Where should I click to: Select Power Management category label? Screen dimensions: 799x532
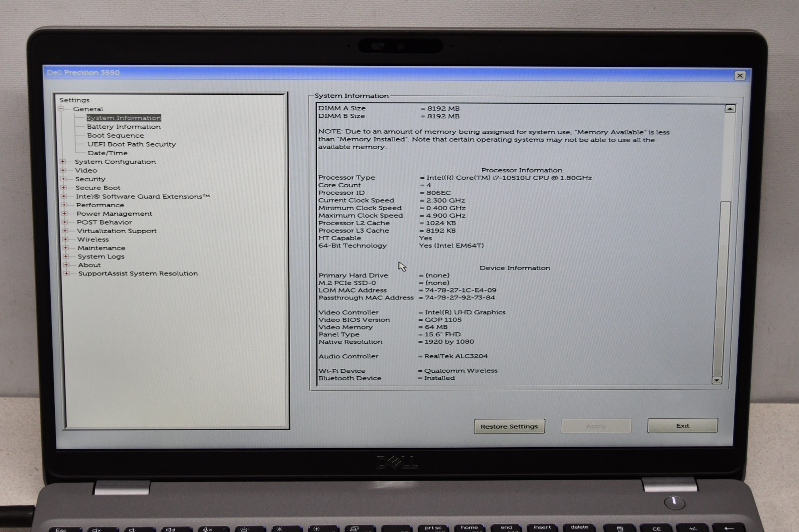point(114,214)
